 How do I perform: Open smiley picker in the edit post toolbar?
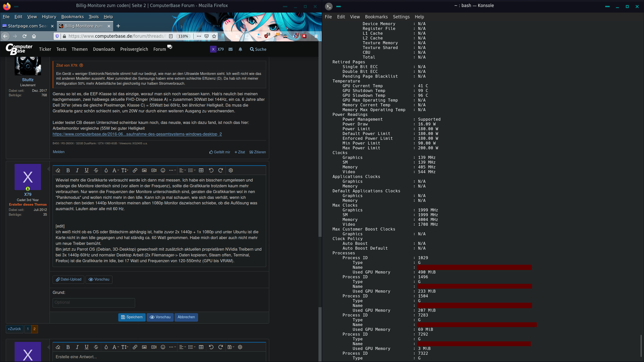coord(163,170)
